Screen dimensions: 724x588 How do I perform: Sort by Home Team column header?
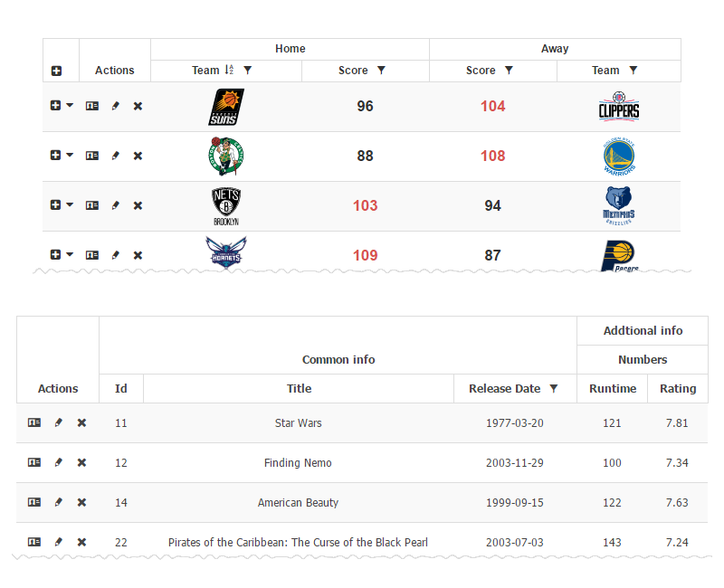(206, 71)
